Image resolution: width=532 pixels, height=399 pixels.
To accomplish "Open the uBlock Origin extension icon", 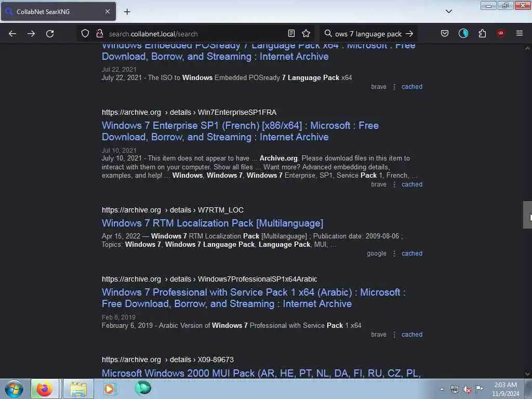I will pos(501,33).
